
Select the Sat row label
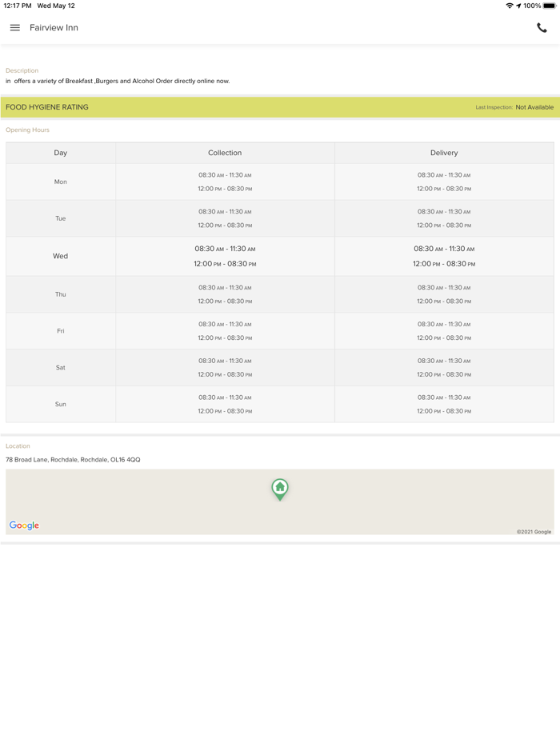tap(61, 367)
